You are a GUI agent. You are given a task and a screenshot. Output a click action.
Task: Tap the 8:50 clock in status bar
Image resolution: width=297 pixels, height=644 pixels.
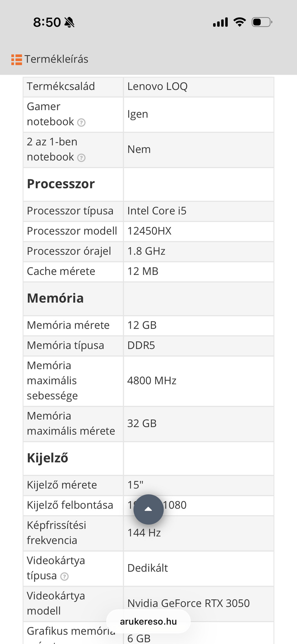point(47,22)
